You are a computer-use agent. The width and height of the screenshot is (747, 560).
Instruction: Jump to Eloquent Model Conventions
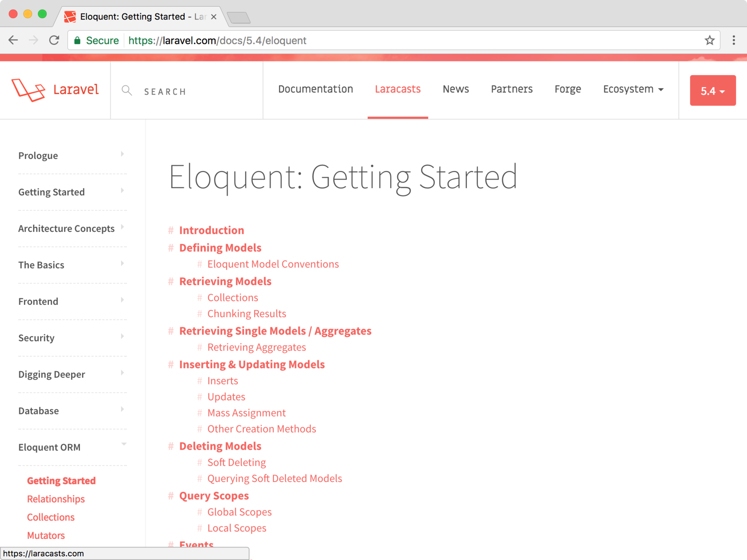273,264
